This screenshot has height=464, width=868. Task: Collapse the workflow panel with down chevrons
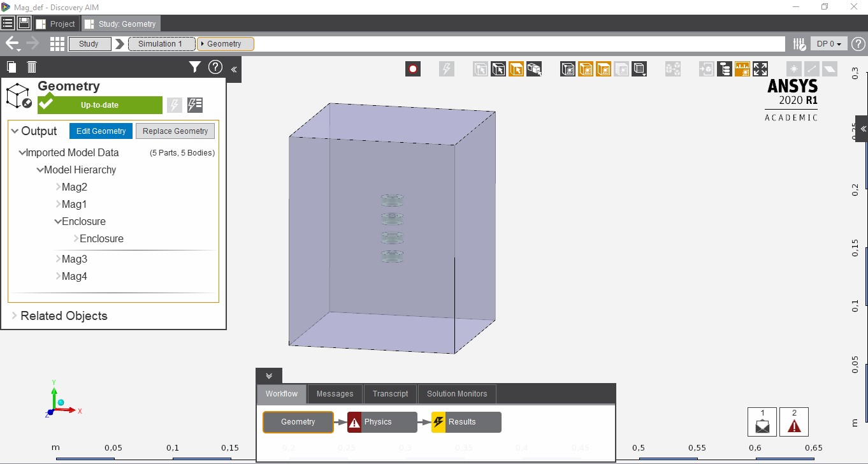269,376
